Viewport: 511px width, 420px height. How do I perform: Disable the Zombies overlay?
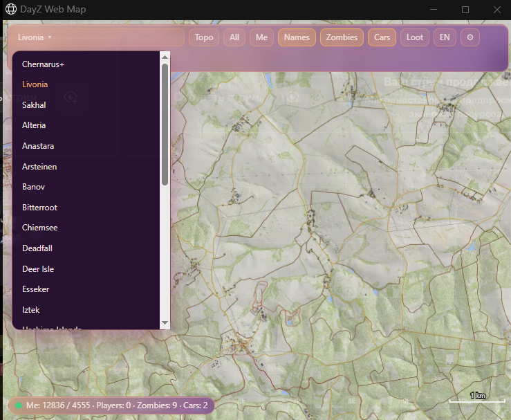click(x=342, y=37)
